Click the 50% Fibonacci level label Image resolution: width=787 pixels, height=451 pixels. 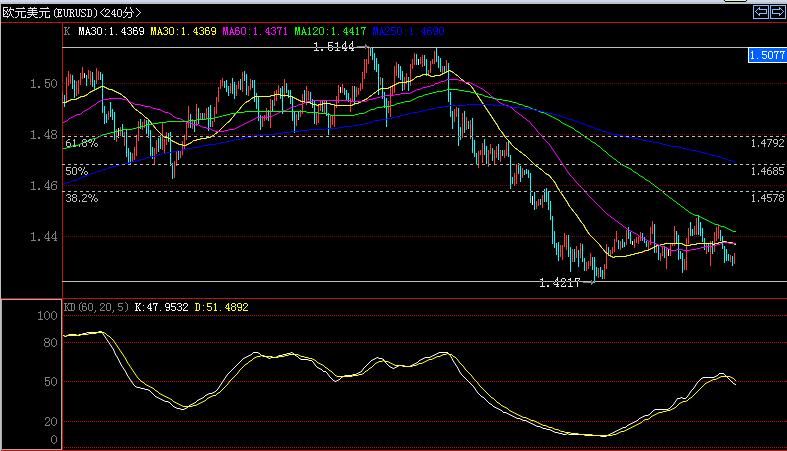[x=76, y=171]
